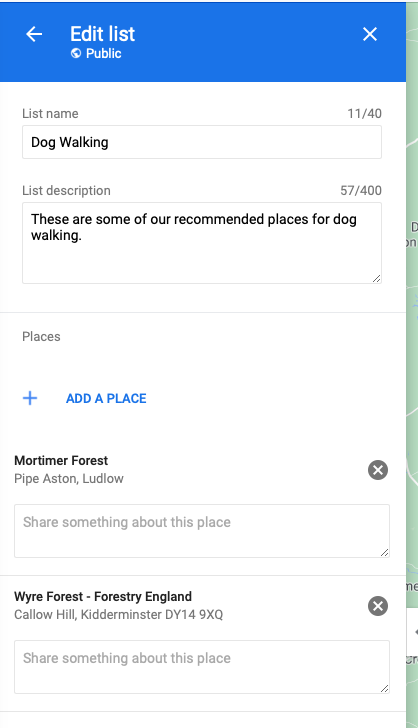Screen dimensions: 418x728
Task: Click the globe Public visibility icon
Action: pos(76,53)
